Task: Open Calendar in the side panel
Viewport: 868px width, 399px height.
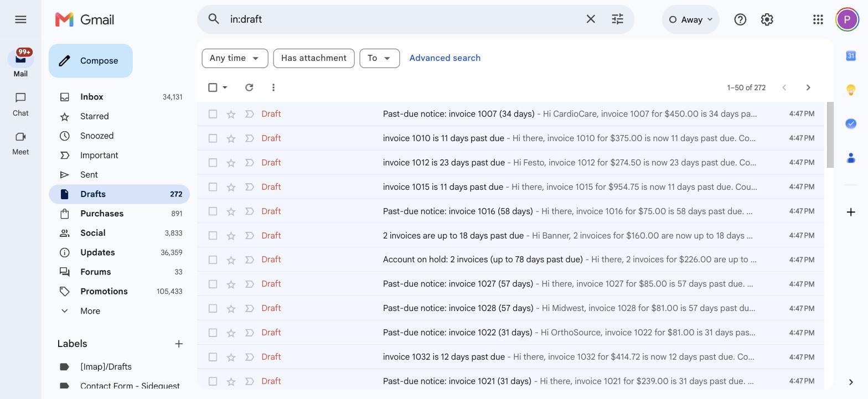Action: (851, 56)
